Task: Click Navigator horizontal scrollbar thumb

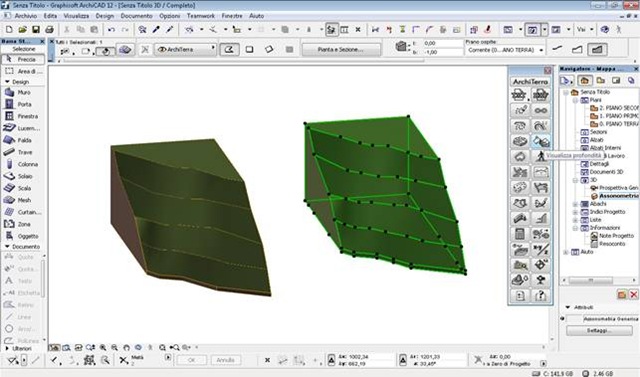Action: pyautogui.click(x=591, y=280)
